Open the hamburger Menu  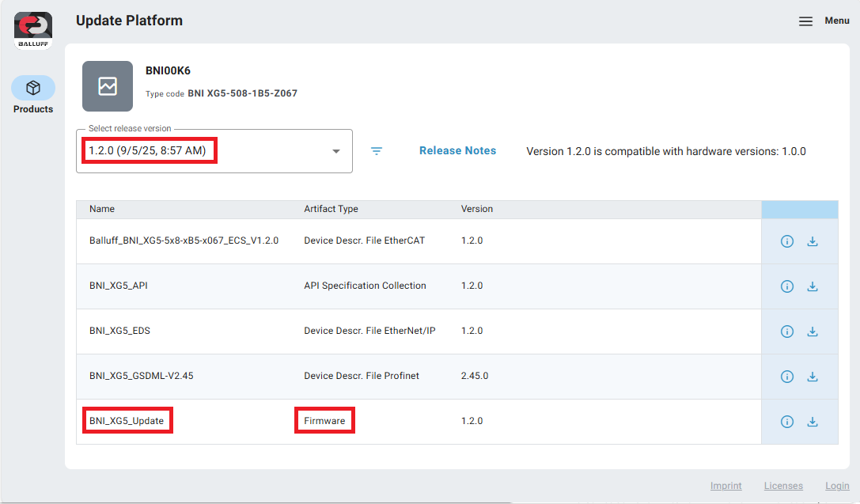tap(805, 21)
